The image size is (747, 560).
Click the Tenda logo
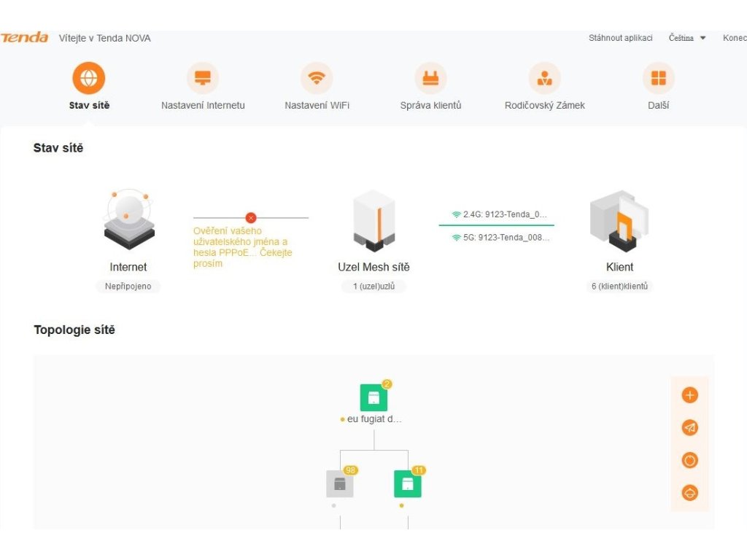click(x=24, y=38)
